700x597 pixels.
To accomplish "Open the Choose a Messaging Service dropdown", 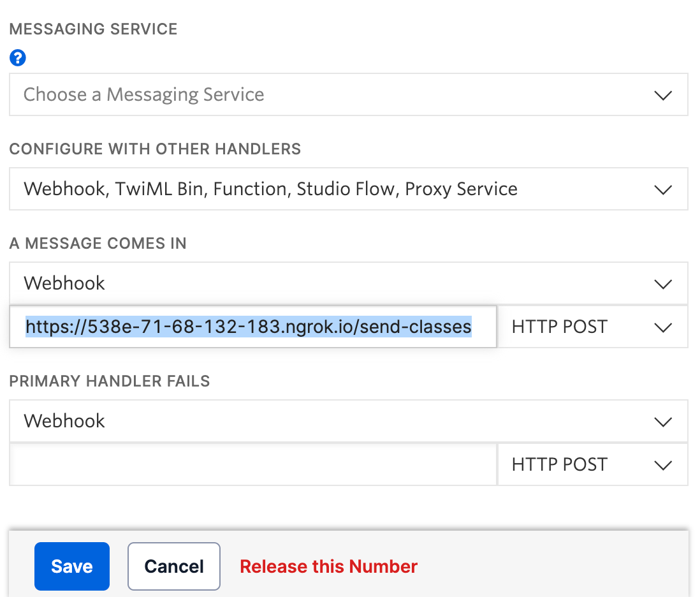I will [x=349, y=94].
